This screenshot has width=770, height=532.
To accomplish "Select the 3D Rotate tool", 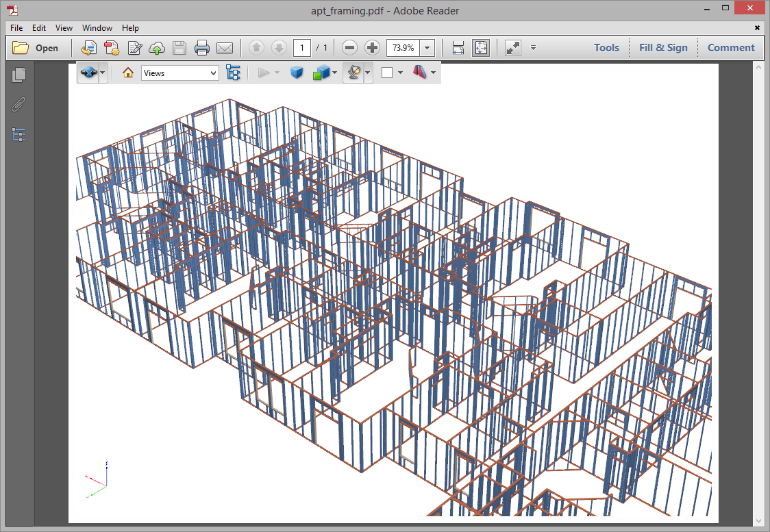I will point(88,73).
